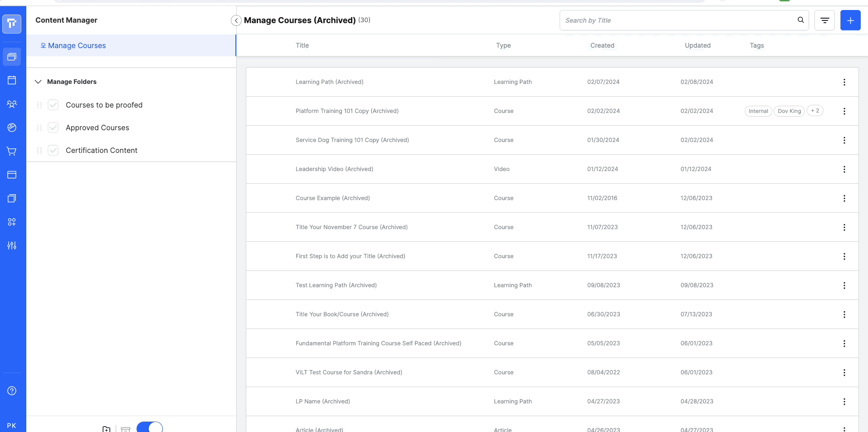Click the search magnifier icon
The width and height of the screenshot is (868, 432).
[x=800, y=20]
